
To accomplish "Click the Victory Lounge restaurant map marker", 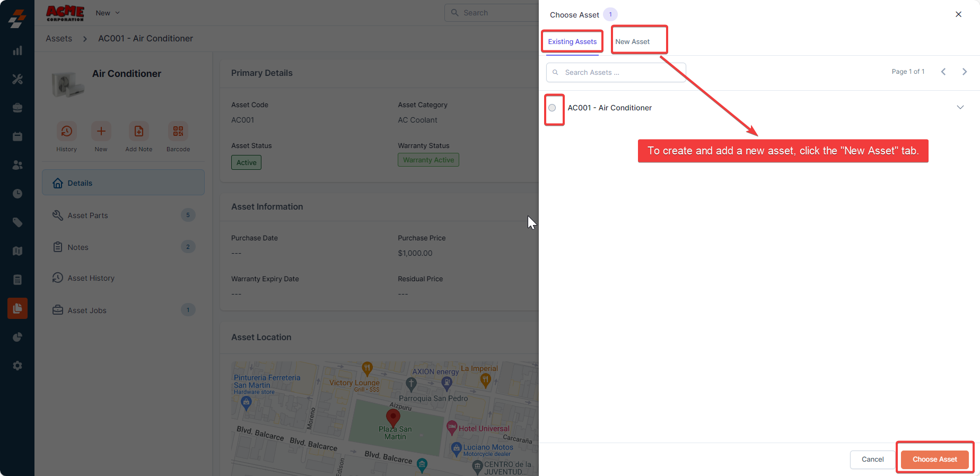I will [x=367, y=368].
